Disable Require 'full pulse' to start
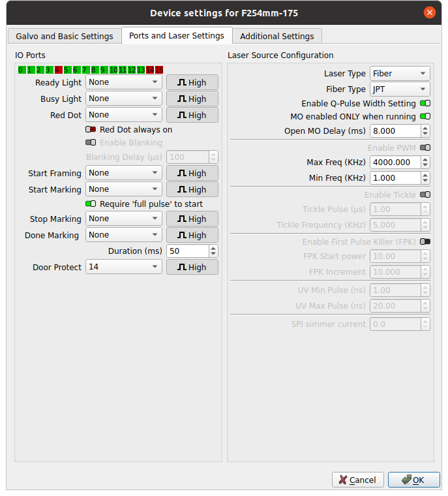The image size is (448, 496). coord(91,204)
